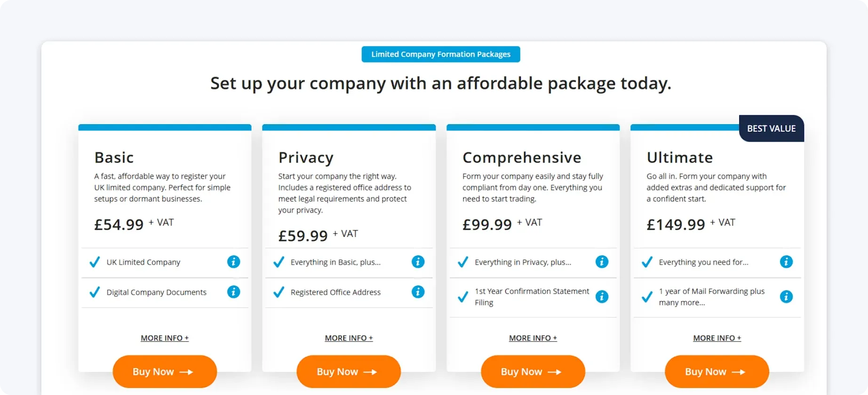Screen dimensions: 868x395
Task: Open info tooltip for Everything in Basic, plus
Action: pyautogui.click(x=418, y=262)
